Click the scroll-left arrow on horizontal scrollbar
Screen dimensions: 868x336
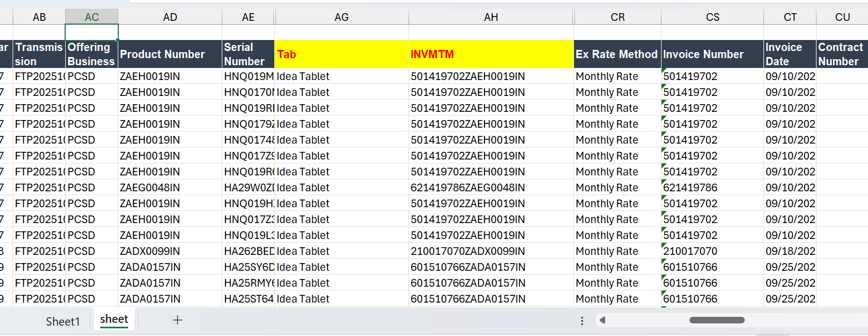pyautogui.click(x=602, y=320)
